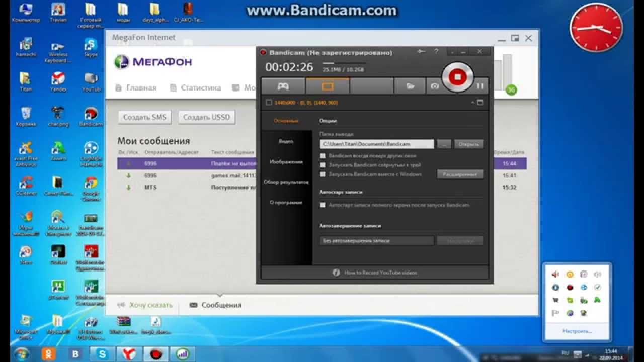Click the Bandicam key registration icon
The height and width of the screenshot is (362, 644).
pos(422,52)
